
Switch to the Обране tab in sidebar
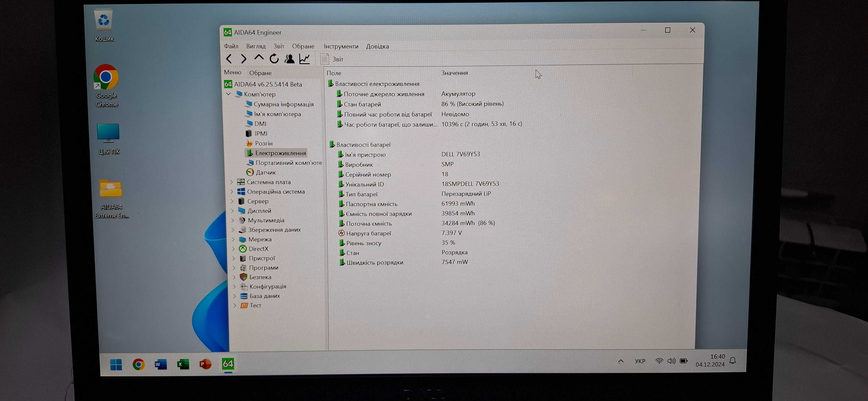(x=260, y=73)
